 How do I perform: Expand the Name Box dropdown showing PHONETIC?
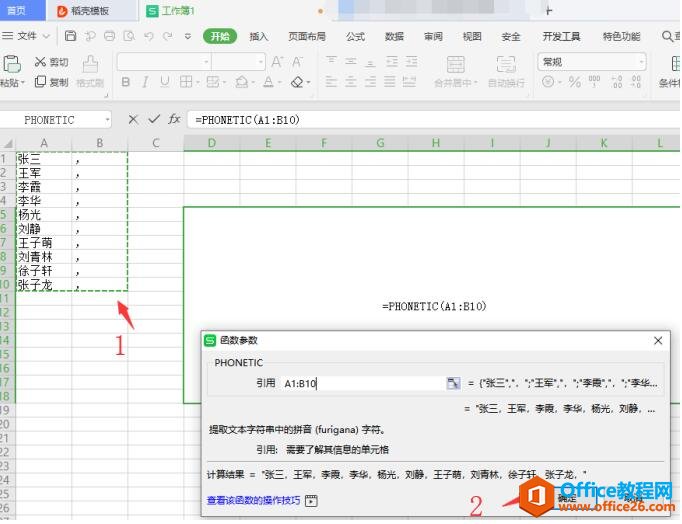point(107,120)
